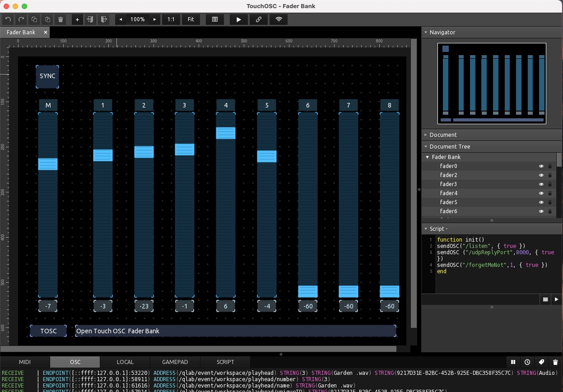Click the chain link icon in toolbar
Screen dimensions: 563x392
(259, 19)
